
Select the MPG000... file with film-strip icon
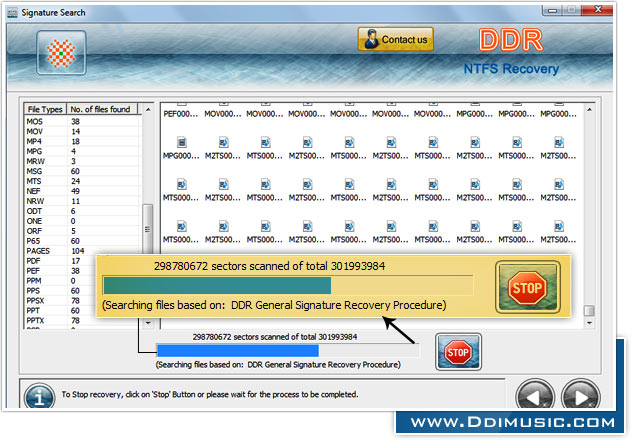pos(181,148)
